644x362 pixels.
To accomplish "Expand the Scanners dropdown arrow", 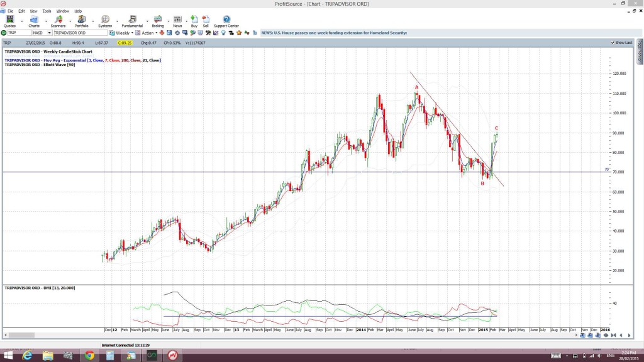I will click(70, 21).
